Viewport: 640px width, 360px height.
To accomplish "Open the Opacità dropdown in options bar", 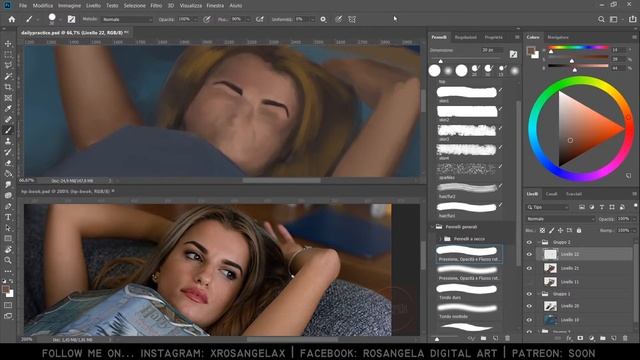I will (x=196, y=19).
